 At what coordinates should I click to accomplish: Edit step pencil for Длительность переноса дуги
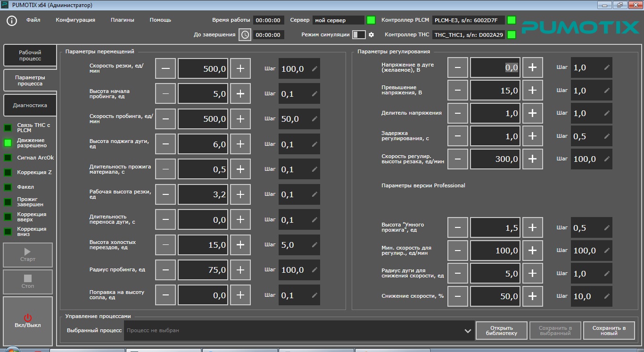click(314, 220)
